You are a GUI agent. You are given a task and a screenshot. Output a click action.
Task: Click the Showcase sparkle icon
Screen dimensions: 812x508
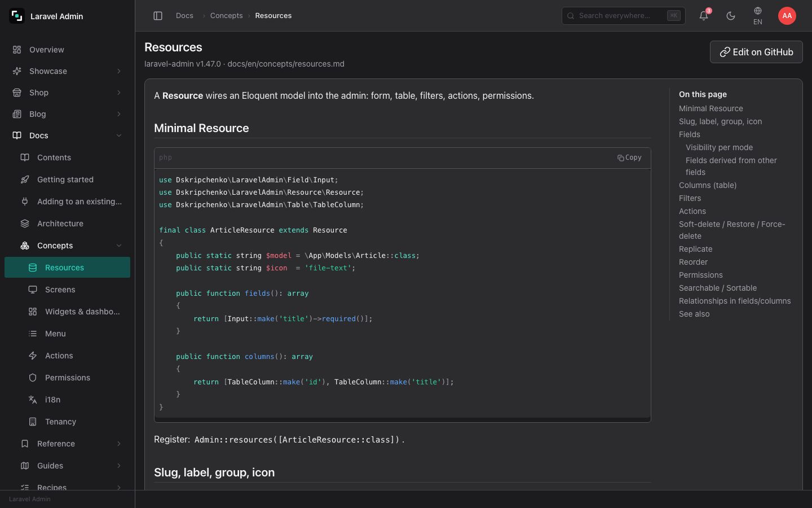point(17,71)
